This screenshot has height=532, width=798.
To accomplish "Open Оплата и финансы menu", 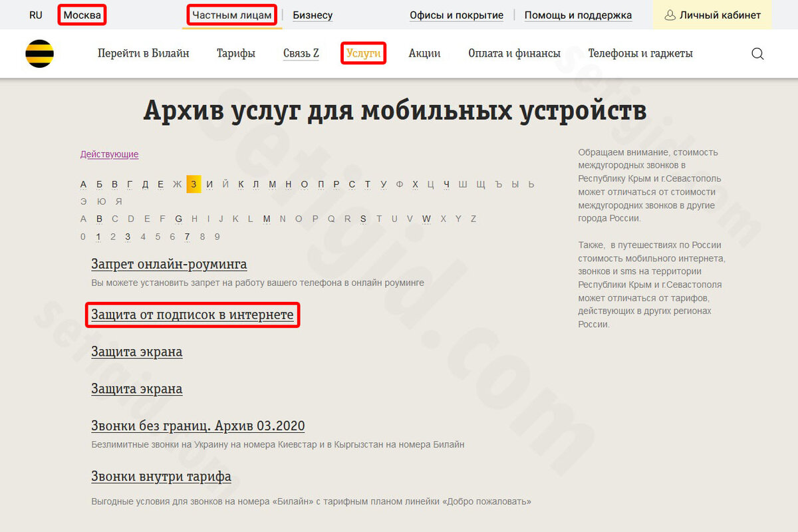I will click(x=514, y=53).
